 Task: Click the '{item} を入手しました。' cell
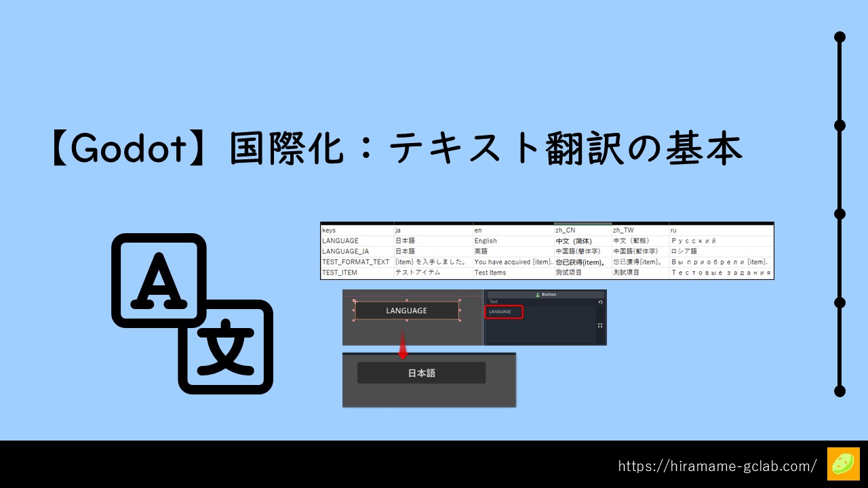[433, 262]
